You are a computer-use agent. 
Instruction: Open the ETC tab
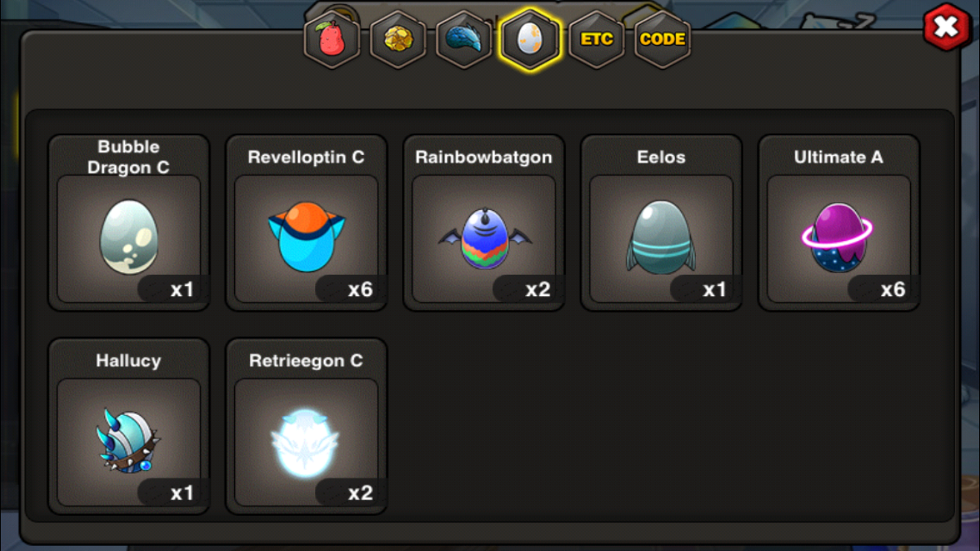[x=597, y=39]
